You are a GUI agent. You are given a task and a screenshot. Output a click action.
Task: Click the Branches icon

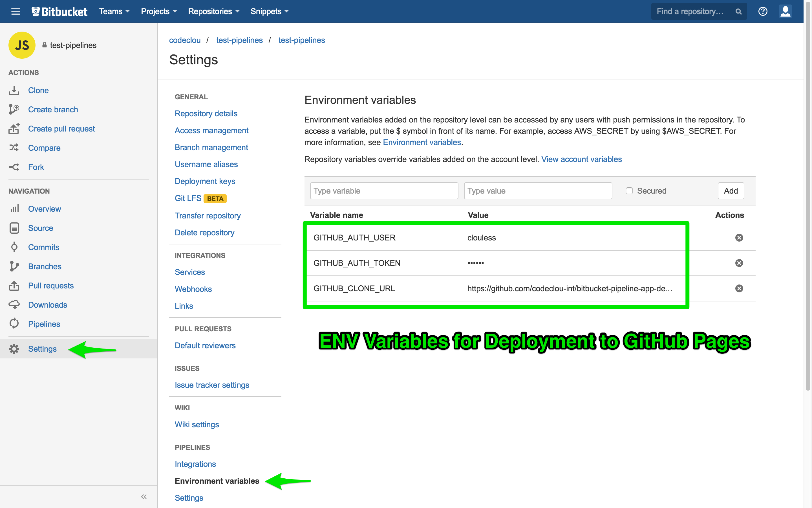point(14,266)
